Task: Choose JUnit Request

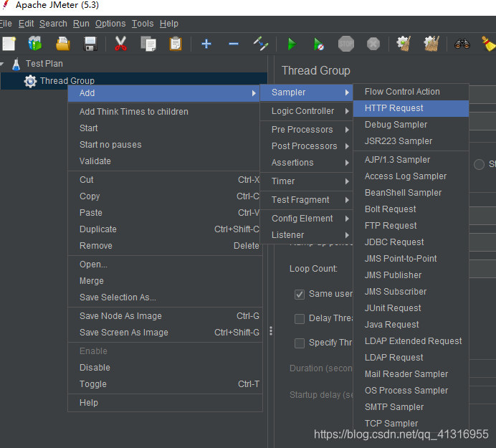Action: tap(411, 308)
